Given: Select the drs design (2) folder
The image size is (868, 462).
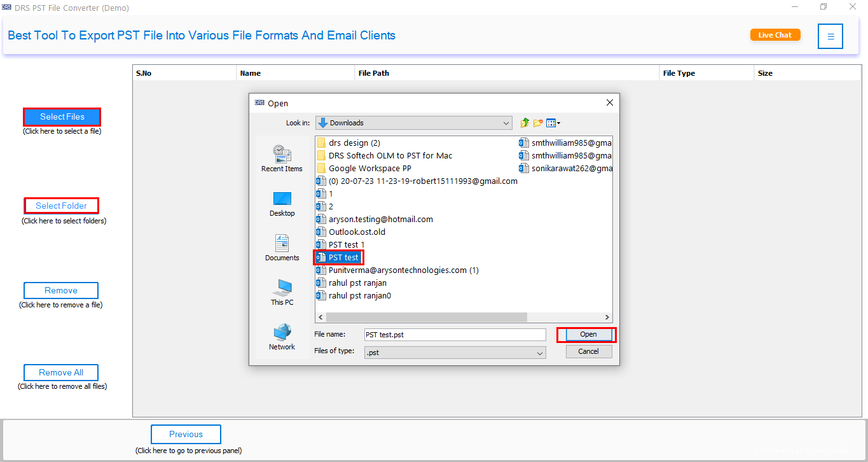Looking at the screenshot, I should 348,143.
